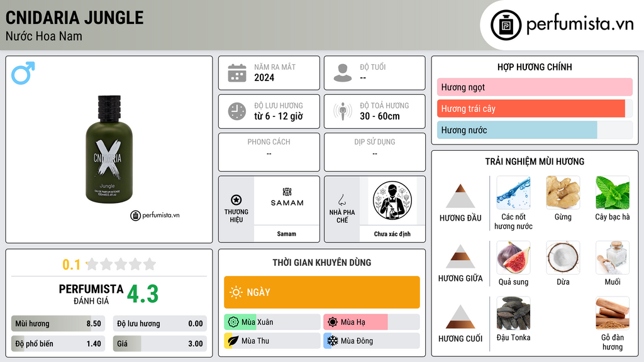The width and height of the screenshot is (644, 362).
Task: Click the Giá 3.00 rating bar
Action: pos(160,344)
